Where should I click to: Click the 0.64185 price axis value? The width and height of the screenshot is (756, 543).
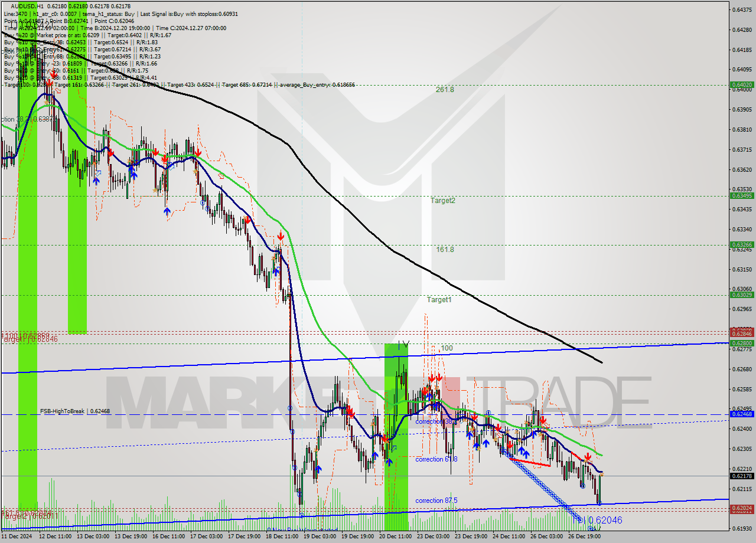click(743, 50)
